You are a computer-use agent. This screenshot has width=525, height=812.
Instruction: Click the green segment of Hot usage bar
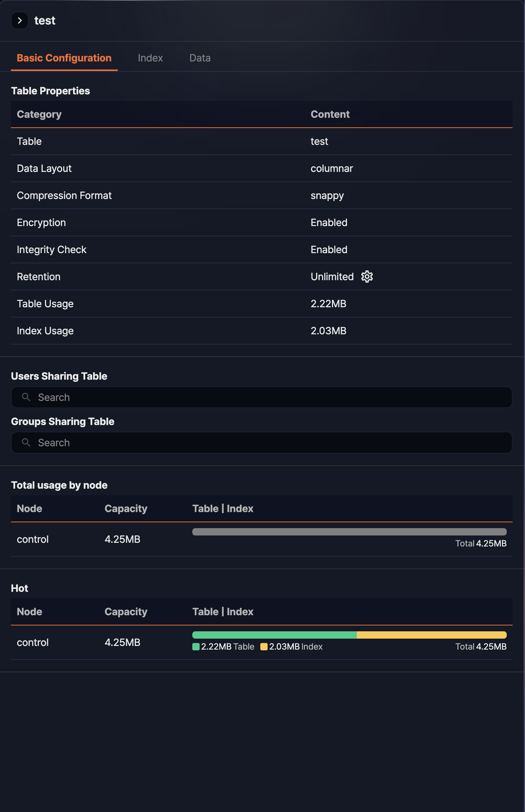click(274, 635)
